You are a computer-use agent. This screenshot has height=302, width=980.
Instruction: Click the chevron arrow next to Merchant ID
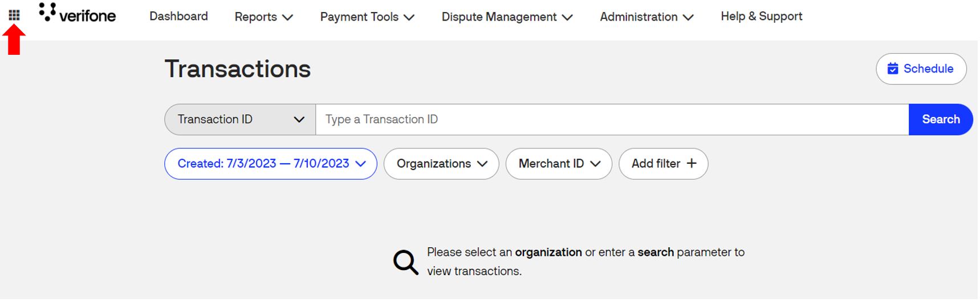pyautogui.click(x=596, y=164)
